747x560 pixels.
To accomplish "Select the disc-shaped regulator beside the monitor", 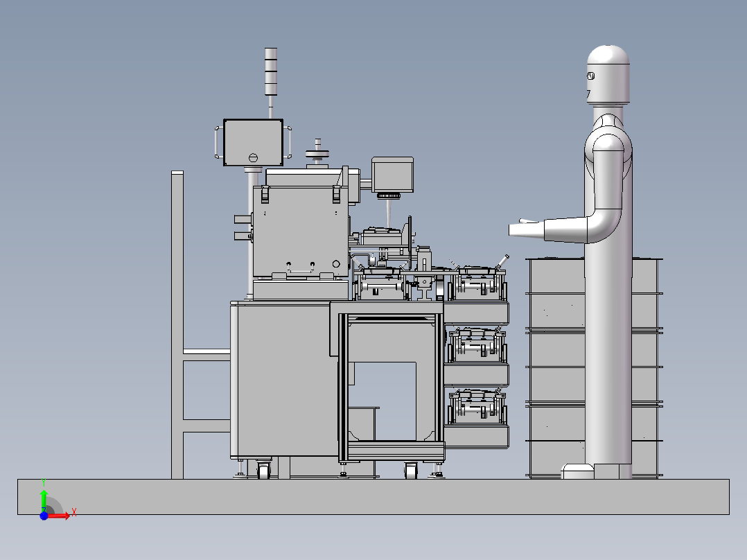I will click(317, 153).
